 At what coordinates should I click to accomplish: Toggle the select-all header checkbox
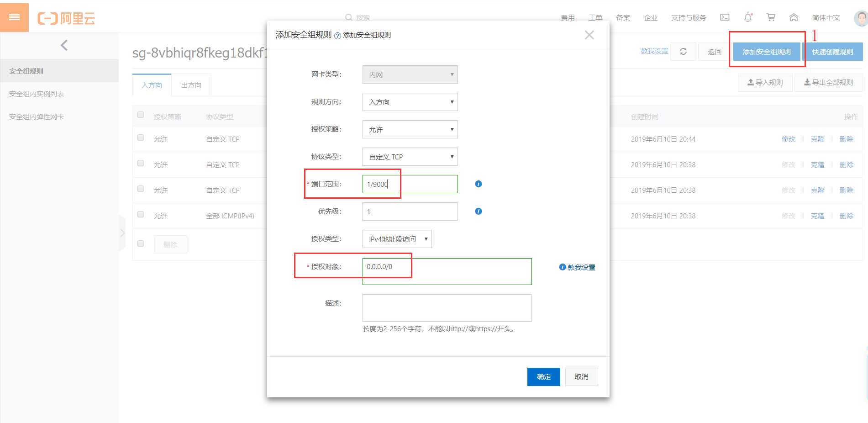[141, 115]
